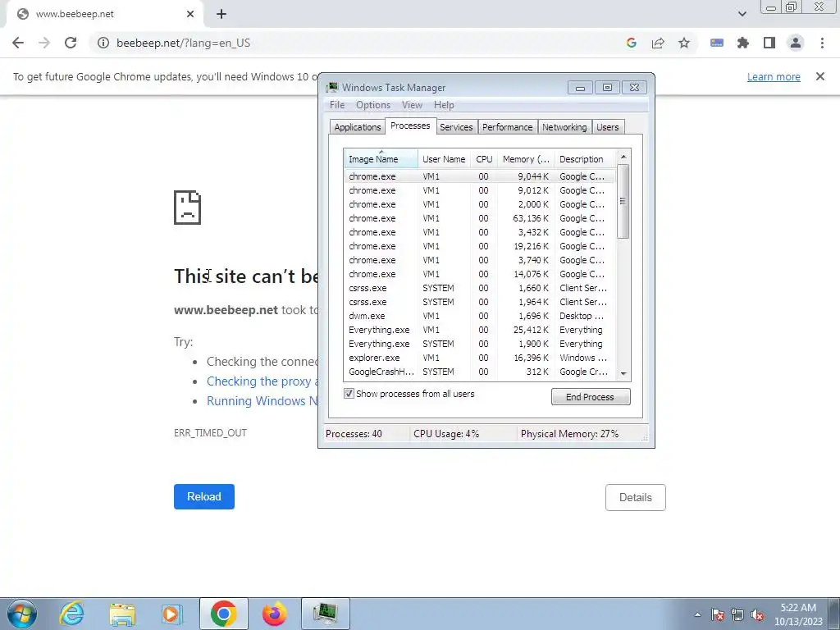Open Windows Media Player taskbar icon
The image size is (840, 630).
tap(172, 614)
